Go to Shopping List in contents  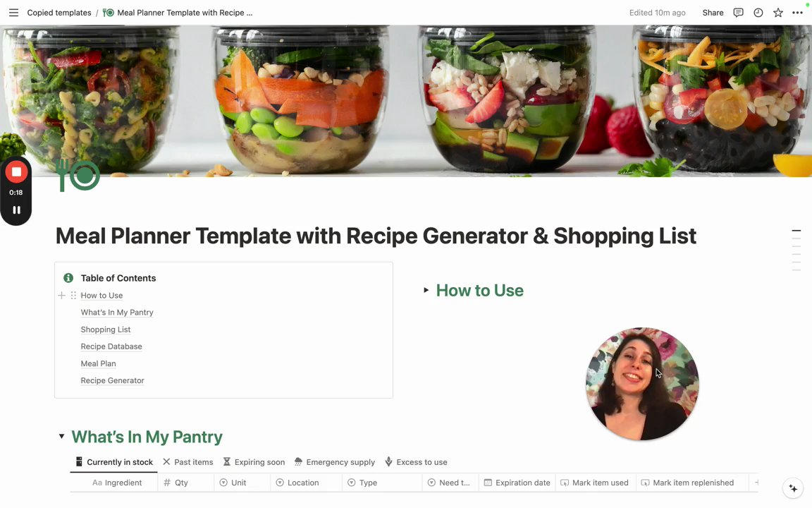106,329
